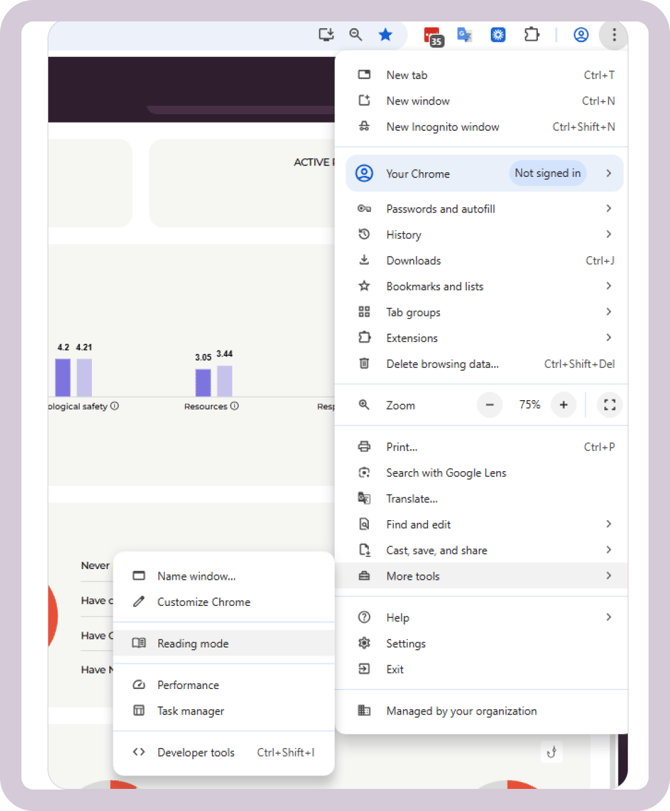Open Task manager menu entry

(190, 711)
